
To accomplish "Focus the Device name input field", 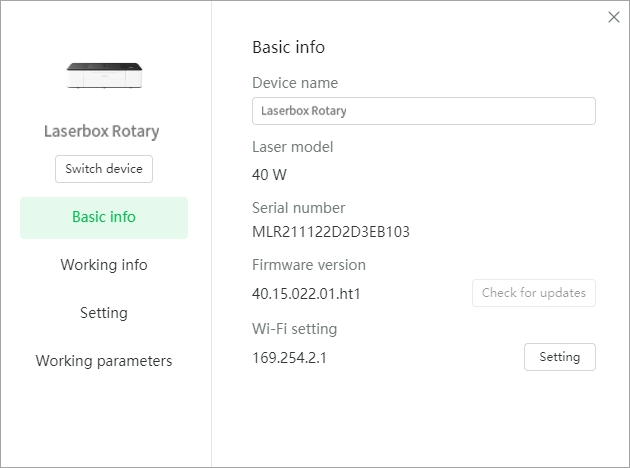I will (x=424, y=111).
